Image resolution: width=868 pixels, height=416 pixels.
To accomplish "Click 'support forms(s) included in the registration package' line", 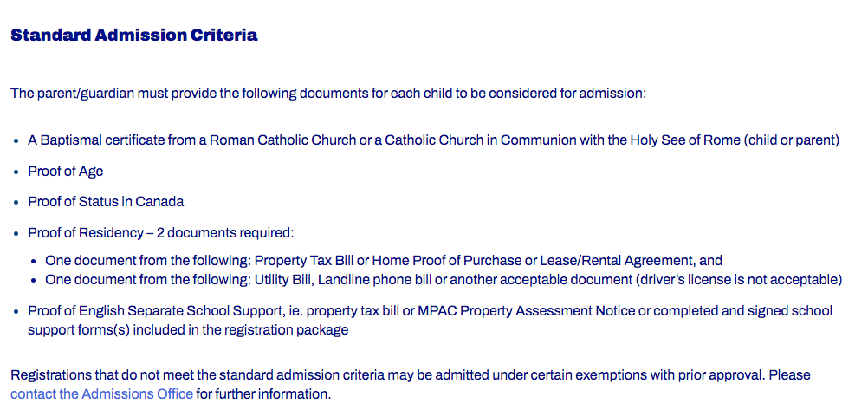I will (188, 330).
